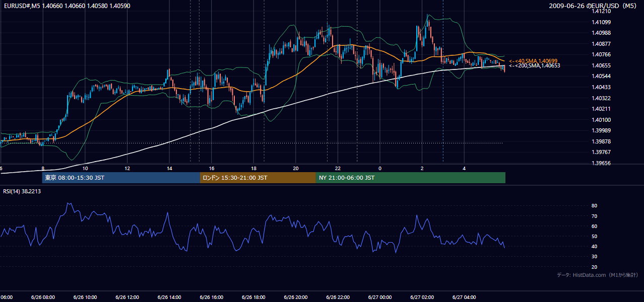644x302 pixels.
Task: Click RSI scale value 60
Action: pos(595,226)
